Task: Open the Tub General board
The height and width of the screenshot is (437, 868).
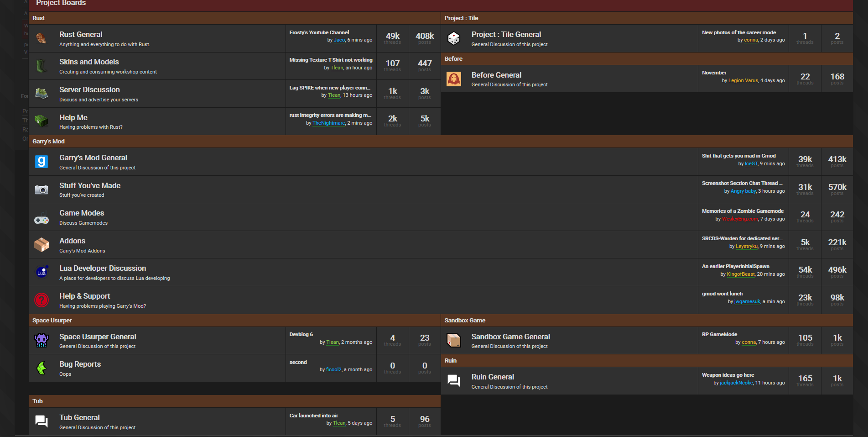Action: pyautogui.click(x=79, y=417)
